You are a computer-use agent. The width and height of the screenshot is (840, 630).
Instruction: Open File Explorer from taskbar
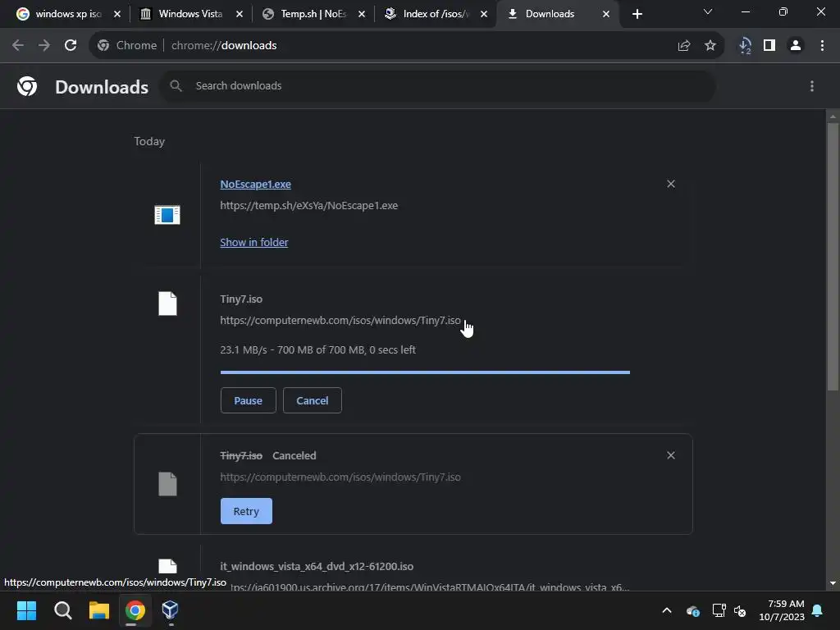pyautogui.click(x=99, y=610)
